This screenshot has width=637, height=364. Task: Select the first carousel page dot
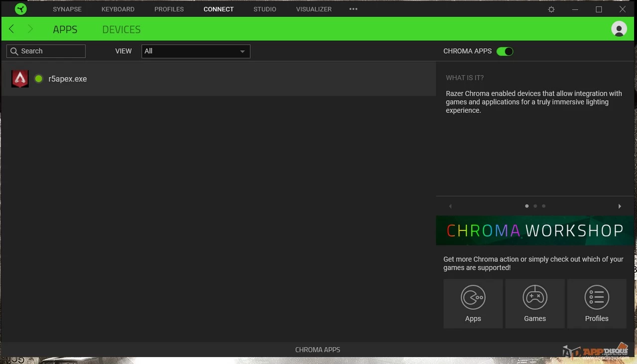pos(527,206)
